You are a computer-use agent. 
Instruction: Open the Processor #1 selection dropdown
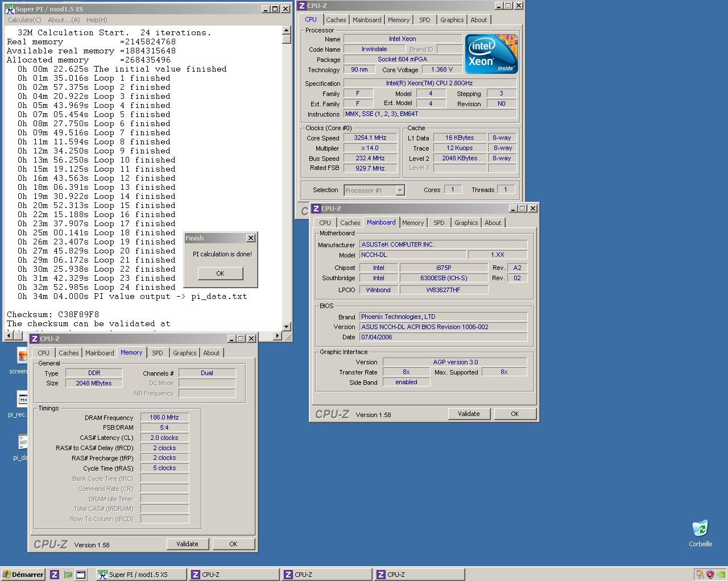point(400,190)
